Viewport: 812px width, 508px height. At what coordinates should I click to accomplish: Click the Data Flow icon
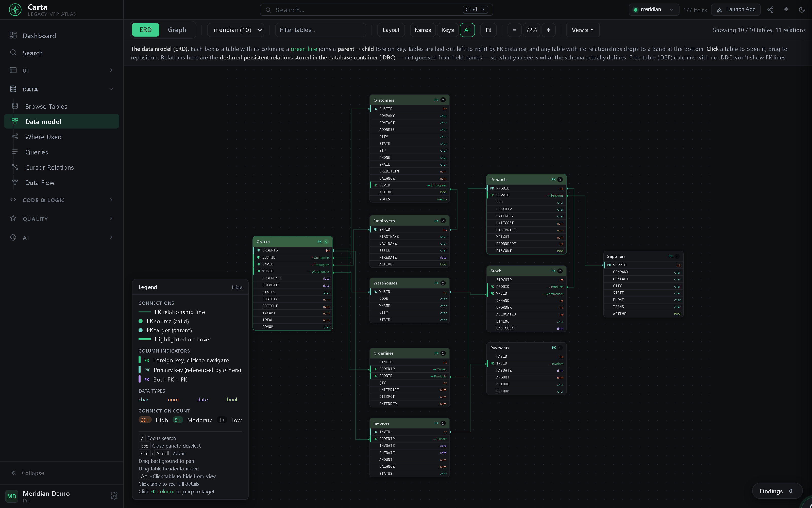tap(15, 182)
